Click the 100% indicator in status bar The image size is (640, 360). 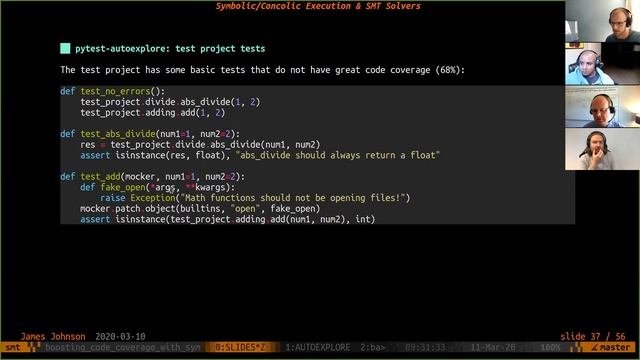pos(551,347)
